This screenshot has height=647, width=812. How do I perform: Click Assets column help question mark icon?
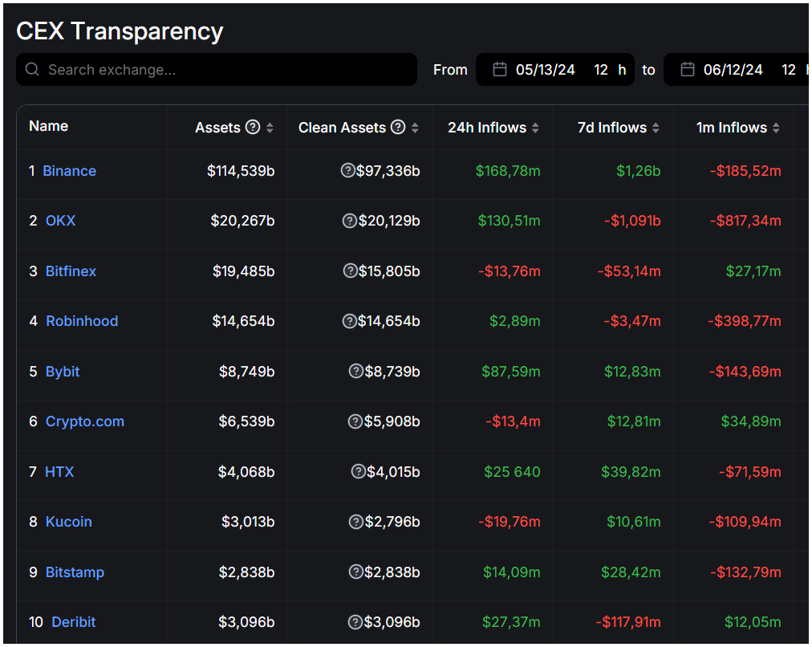(x=253, y=127)
